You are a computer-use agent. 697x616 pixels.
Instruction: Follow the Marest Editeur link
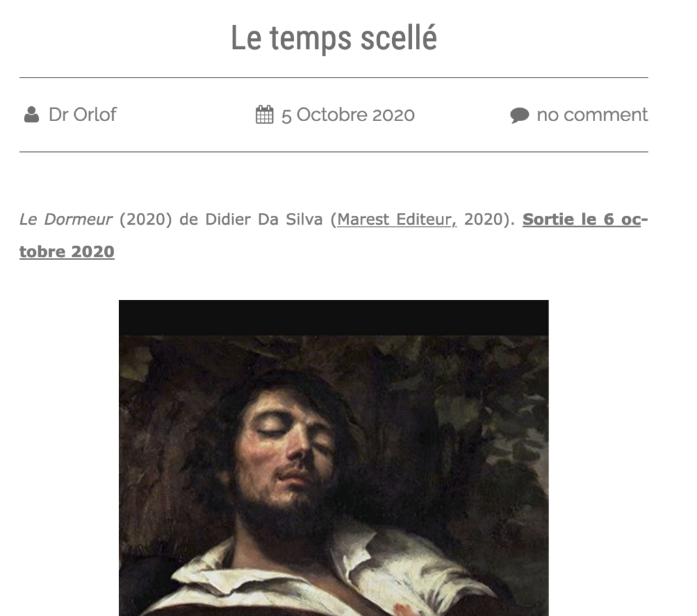397,220
